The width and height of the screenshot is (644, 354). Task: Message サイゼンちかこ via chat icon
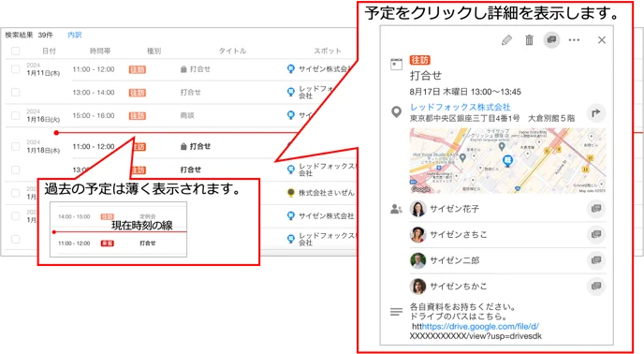(596, 287)
